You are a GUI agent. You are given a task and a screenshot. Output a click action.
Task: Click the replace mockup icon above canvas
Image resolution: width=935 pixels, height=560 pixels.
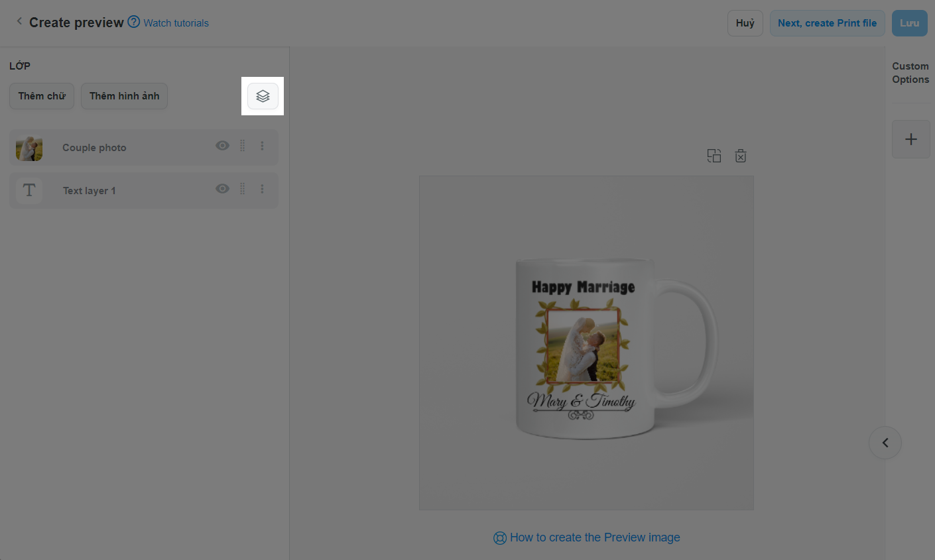click(x=714, y=156)
